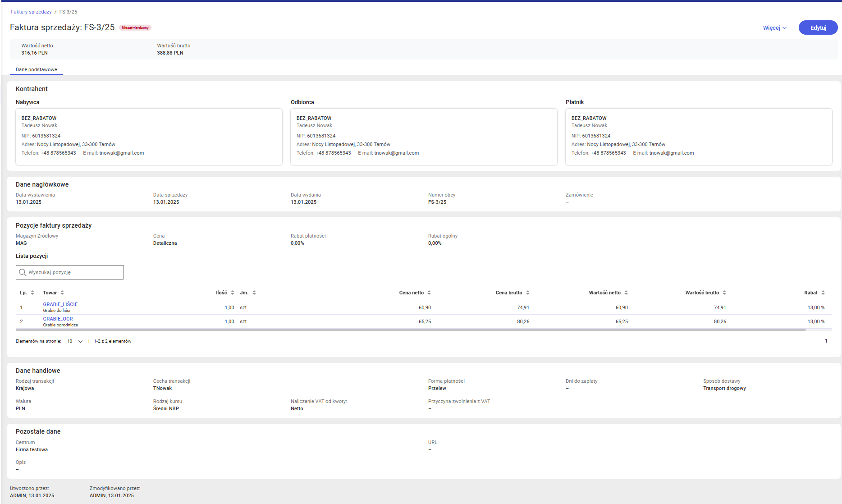Image resolution: width=842 pixels, height=504 pixels.
Task: Expand the Więcej dropdown menu
Action: [774, 28]
